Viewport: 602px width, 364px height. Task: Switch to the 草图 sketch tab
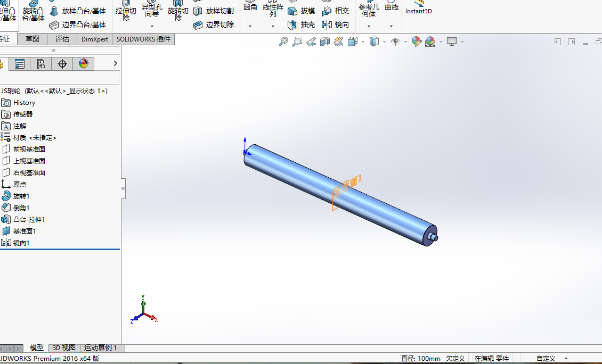click(32, 39)
